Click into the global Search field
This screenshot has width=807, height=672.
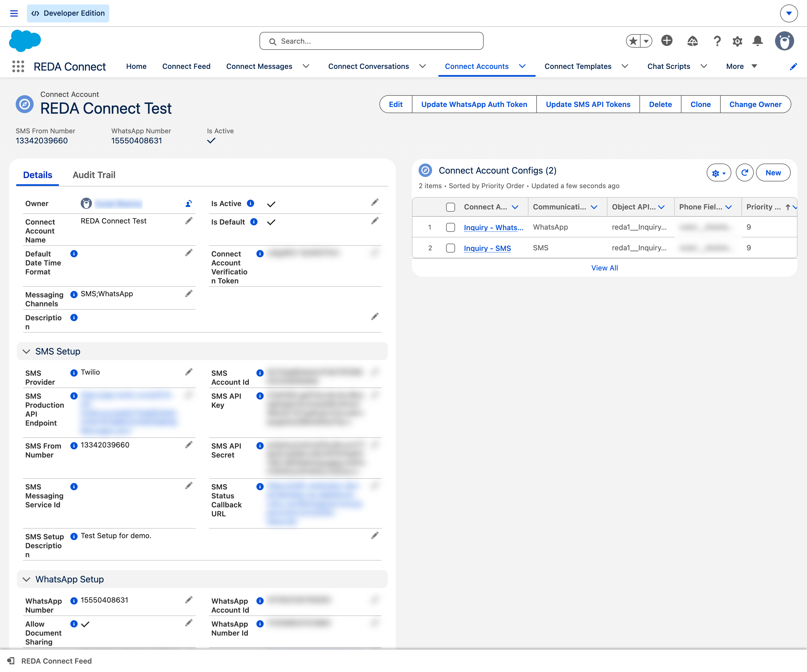coord(371,41)
